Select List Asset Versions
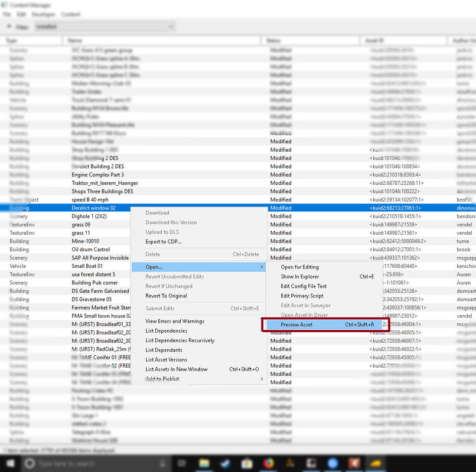 198,359
